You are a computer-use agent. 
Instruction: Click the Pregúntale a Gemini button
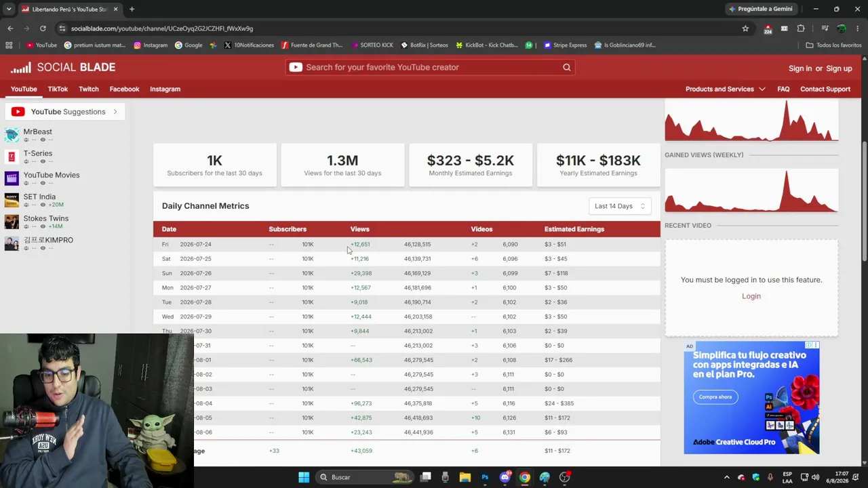click(759, 9)
